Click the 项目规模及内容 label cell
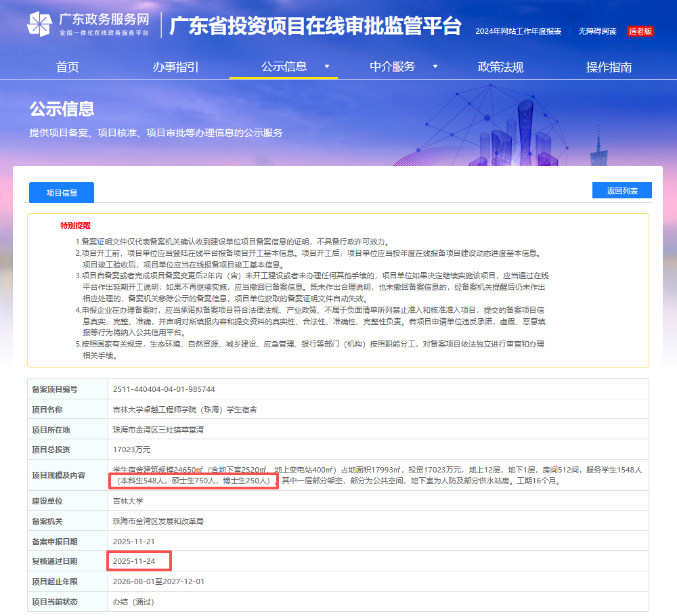This screenshot has width=677, height=616. pyautogui.click(x=67, y=475)
